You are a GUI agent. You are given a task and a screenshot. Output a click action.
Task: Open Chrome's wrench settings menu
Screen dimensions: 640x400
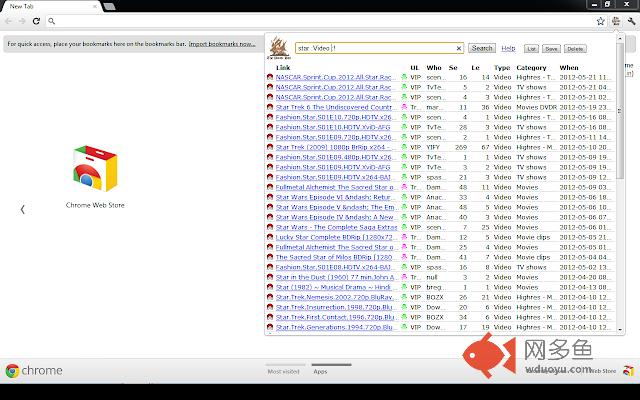point(631,21)
